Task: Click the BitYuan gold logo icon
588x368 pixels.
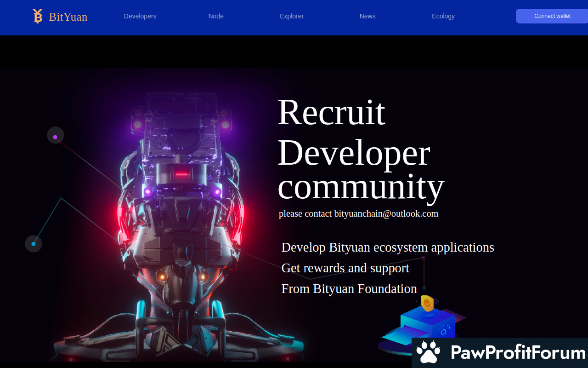Action: 37,16
